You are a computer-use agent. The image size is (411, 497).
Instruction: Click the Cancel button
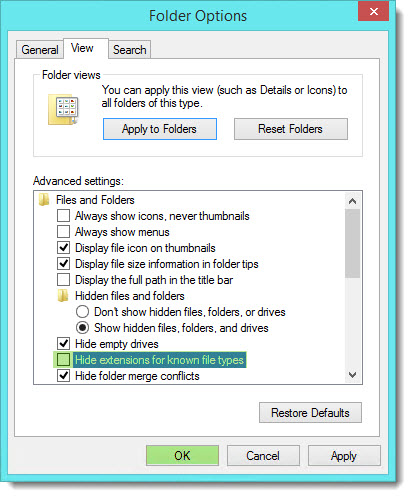(263, 456)
